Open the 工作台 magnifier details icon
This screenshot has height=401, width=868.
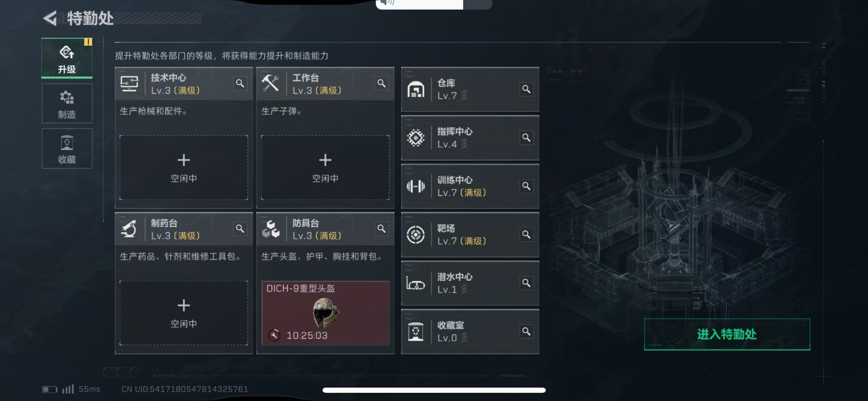382,83
